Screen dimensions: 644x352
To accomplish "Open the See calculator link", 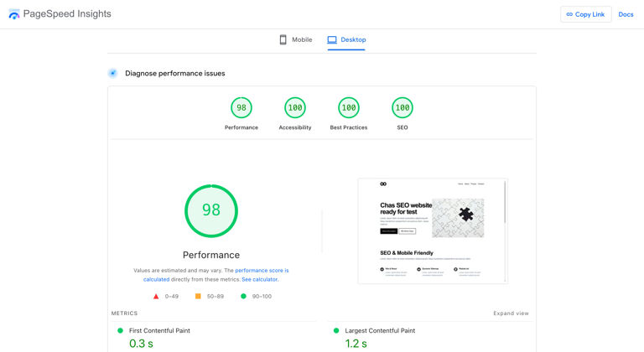I will pyautogui.click(x=260, y=279).
